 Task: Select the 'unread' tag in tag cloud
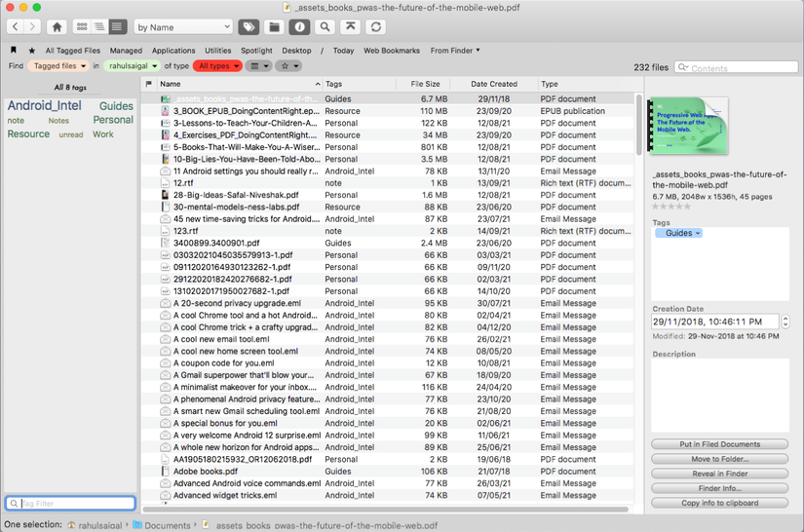click(x=71, y=134)
